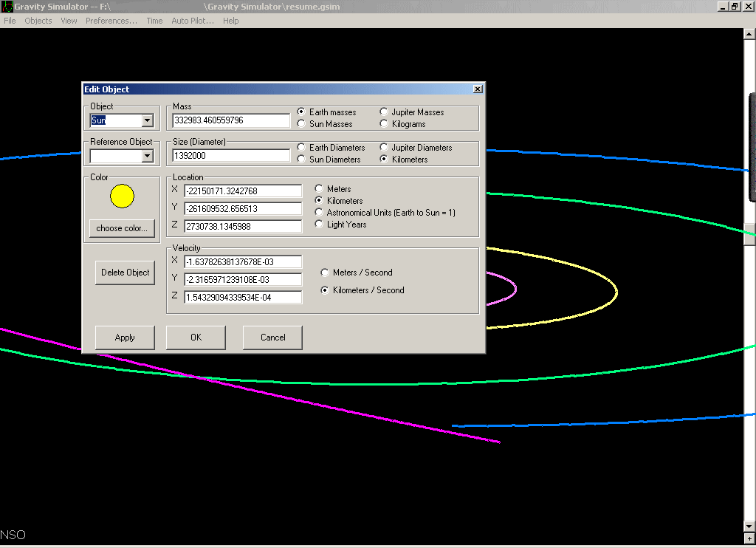Click OK to confirm edits
Screen dimensions: 756x548
(x=196, y=338)
